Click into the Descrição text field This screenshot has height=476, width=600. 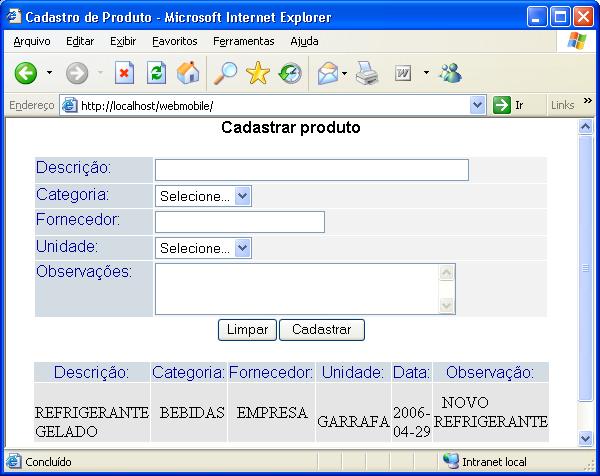coord(311,170)
